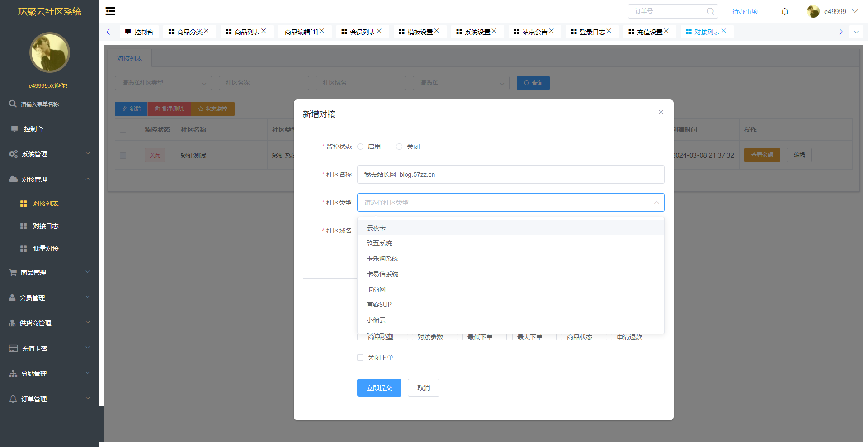This screenshot has width=868, height=447.
Task: Close the 商品分类 tab
Action: [206, 31]
